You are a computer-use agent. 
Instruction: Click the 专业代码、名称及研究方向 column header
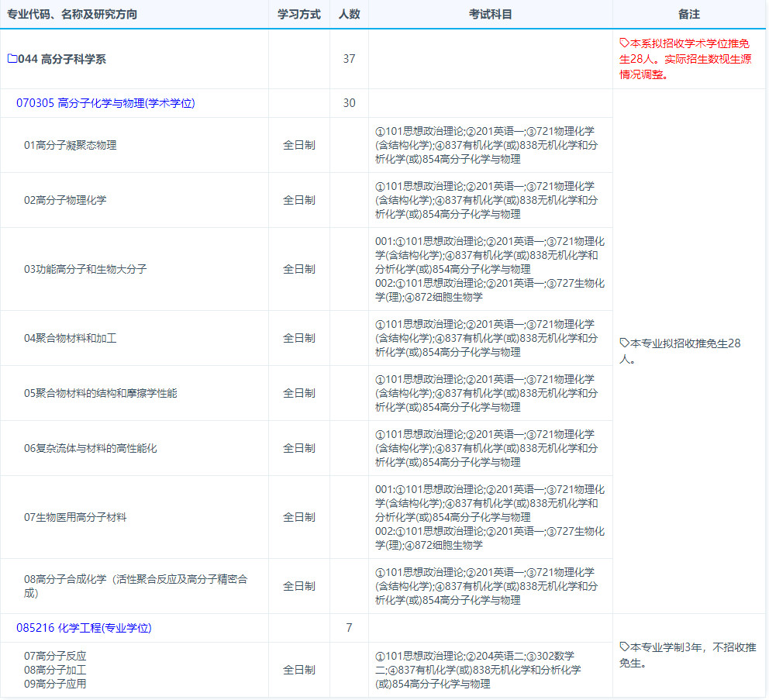[72, 14]
